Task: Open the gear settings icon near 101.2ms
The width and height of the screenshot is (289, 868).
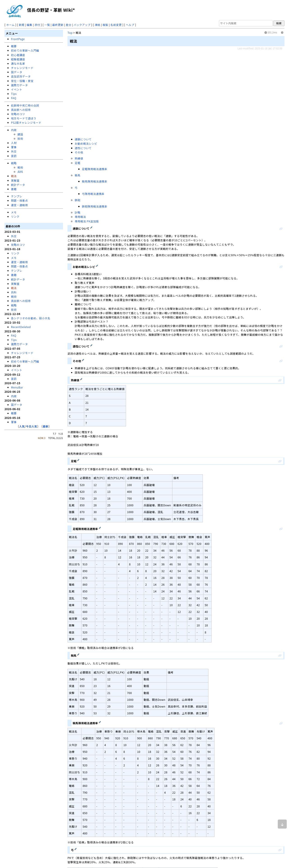Action: tap(282, 33)
